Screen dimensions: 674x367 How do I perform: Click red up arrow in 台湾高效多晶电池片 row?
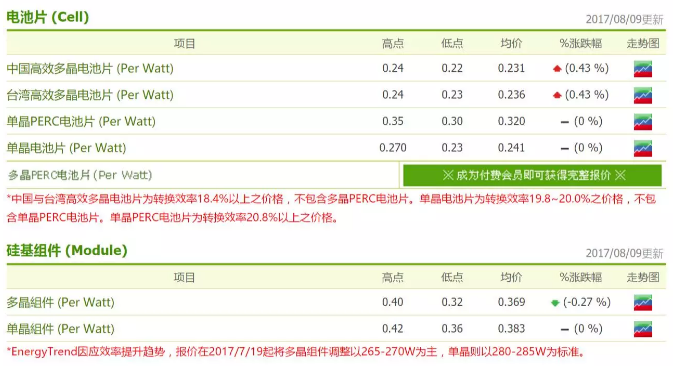(557, 95)
